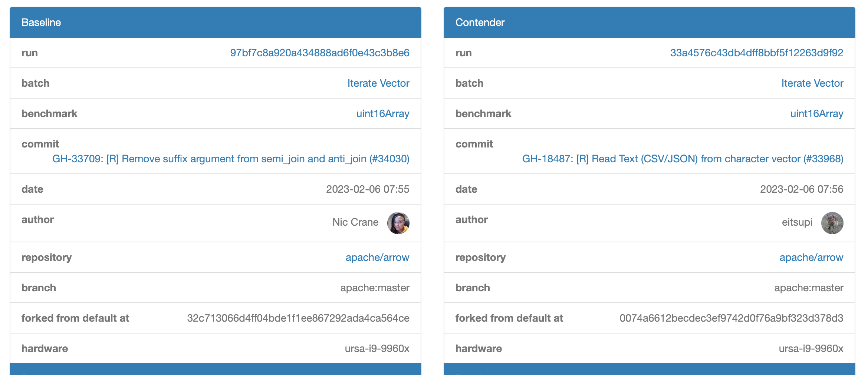
Task: Open the Baseline batch link Iterate Vector
Action: [x=378, y=83]
